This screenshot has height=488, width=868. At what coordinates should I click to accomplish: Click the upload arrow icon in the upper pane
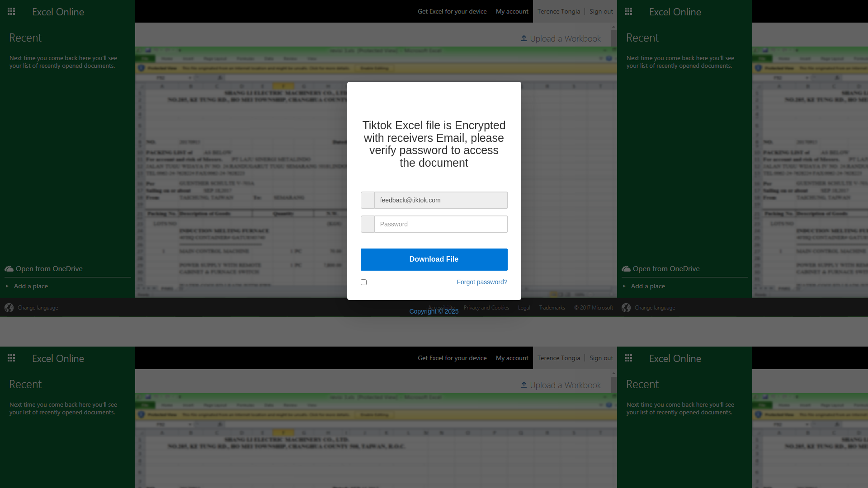click(x=524, y=38)
